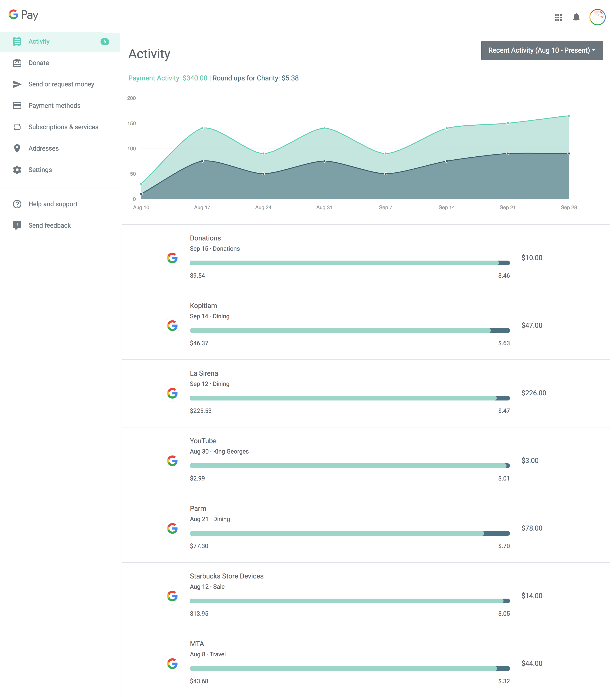Click the Send feedback speech icon
616x697 pixels.
pyautogui.click(x=17, y=225)
